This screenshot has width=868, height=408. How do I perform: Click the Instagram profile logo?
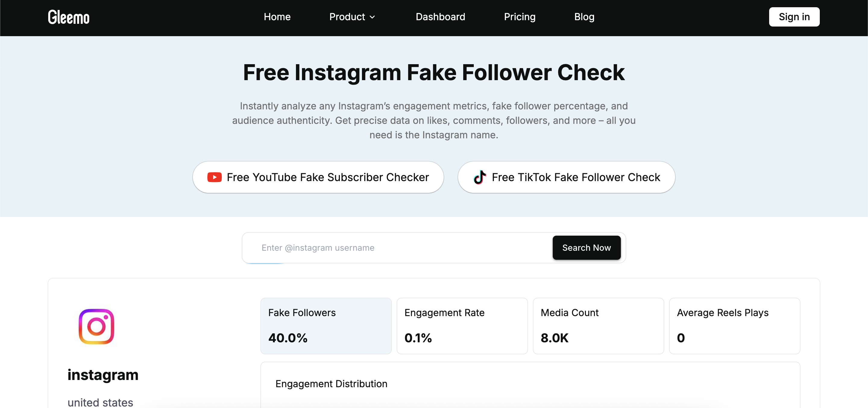96,326
